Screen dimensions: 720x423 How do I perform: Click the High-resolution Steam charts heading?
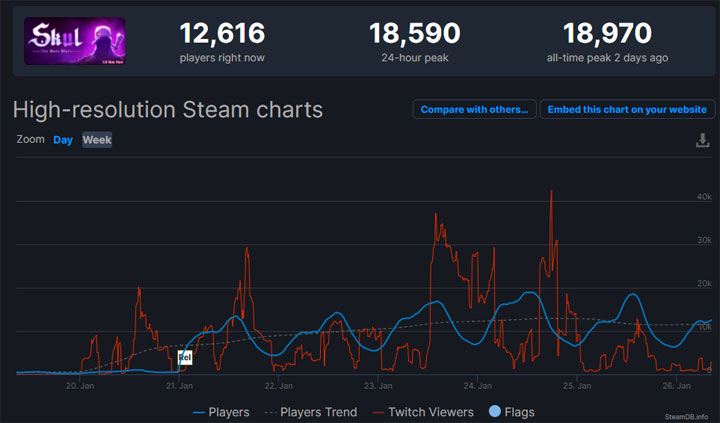[168, 109]
